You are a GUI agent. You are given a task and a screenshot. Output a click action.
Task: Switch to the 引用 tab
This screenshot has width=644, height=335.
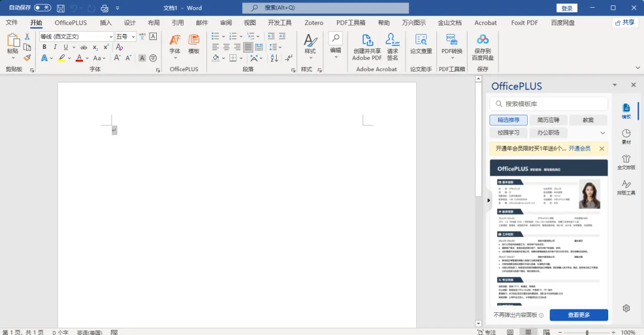pyautogui.click(x=178, y=23)
